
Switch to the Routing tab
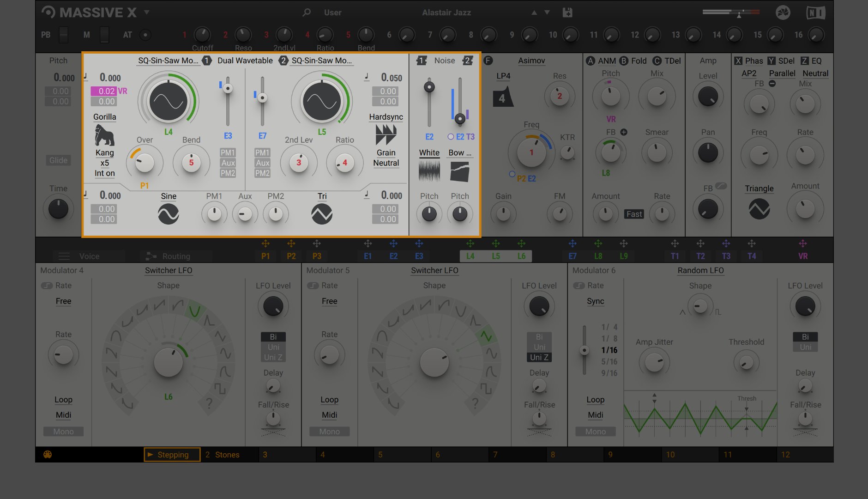coord(175,256)
